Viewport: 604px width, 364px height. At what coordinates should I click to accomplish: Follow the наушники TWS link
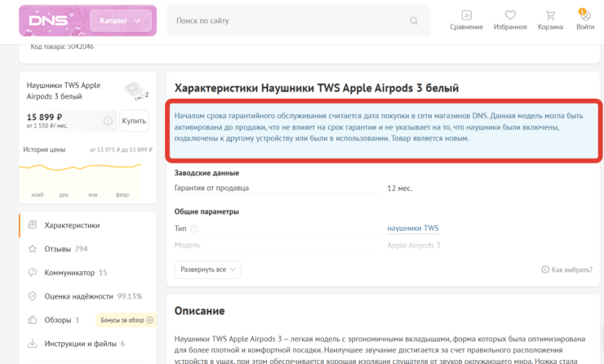pos(413,228)
